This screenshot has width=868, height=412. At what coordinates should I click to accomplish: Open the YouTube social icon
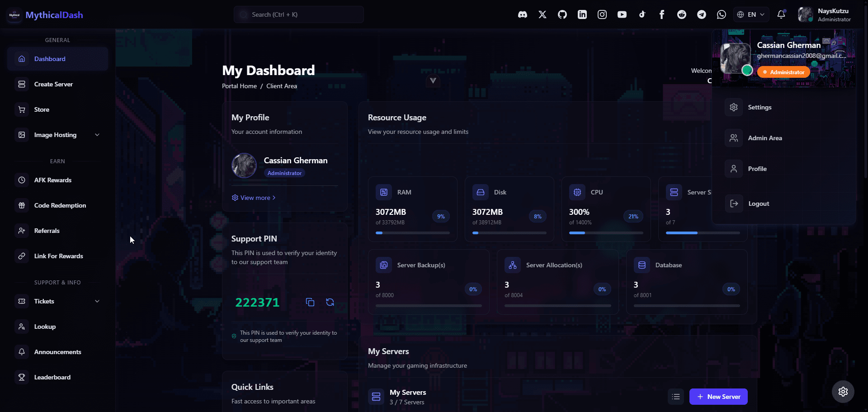coord(622,14)
